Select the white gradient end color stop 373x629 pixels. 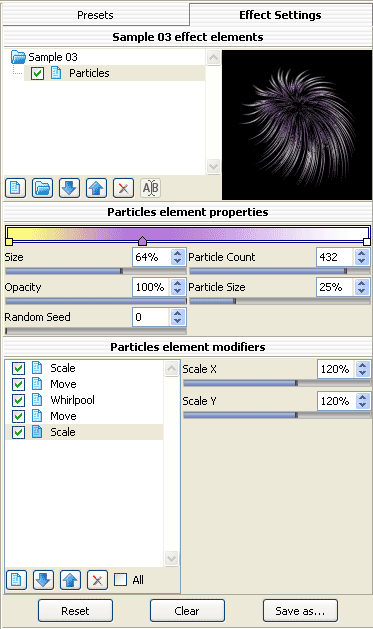[367, 241]
